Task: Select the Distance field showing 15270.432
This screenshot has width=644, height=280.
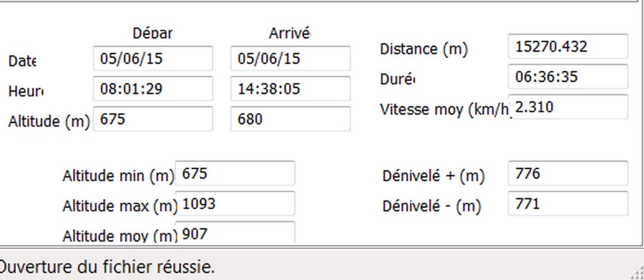Action: [x=568, y=47]
